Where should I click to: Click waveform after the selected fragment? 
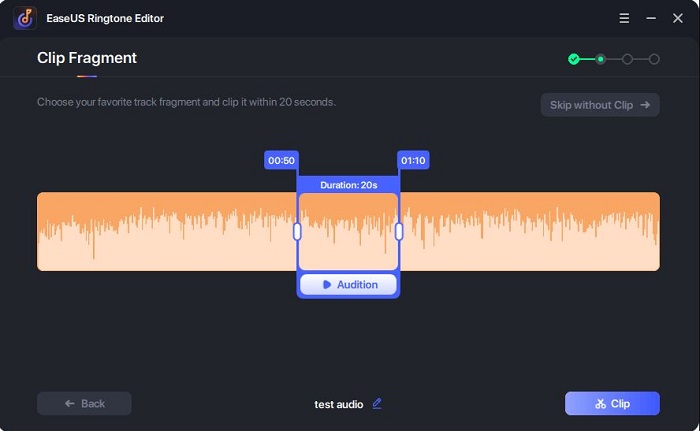click(530, 231)
